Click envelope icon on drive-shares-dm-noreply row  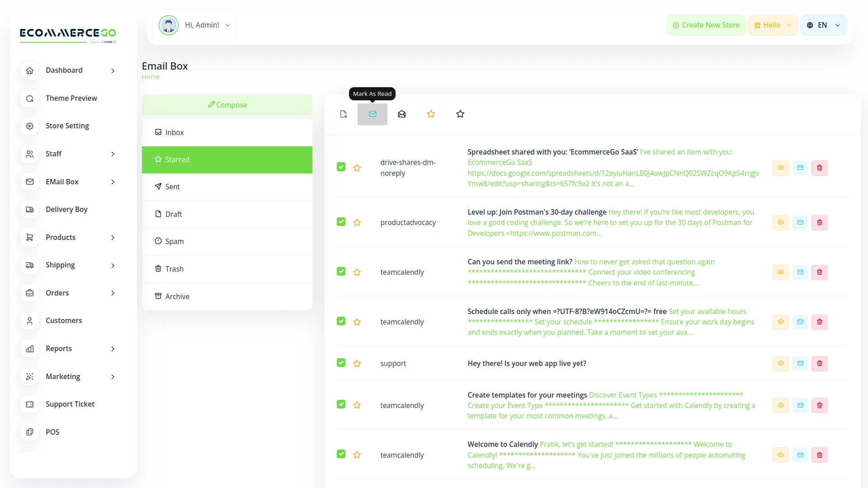click(800, 168)
